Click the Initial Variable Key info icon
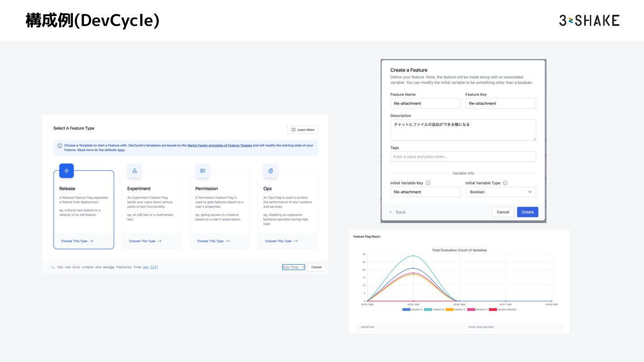644x362 pixels. coord(428,183)
